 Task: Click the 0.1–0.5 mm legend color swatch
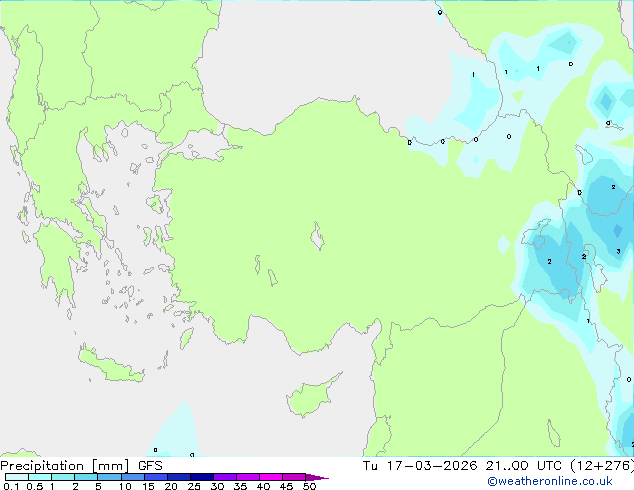(x=17, y=477)
